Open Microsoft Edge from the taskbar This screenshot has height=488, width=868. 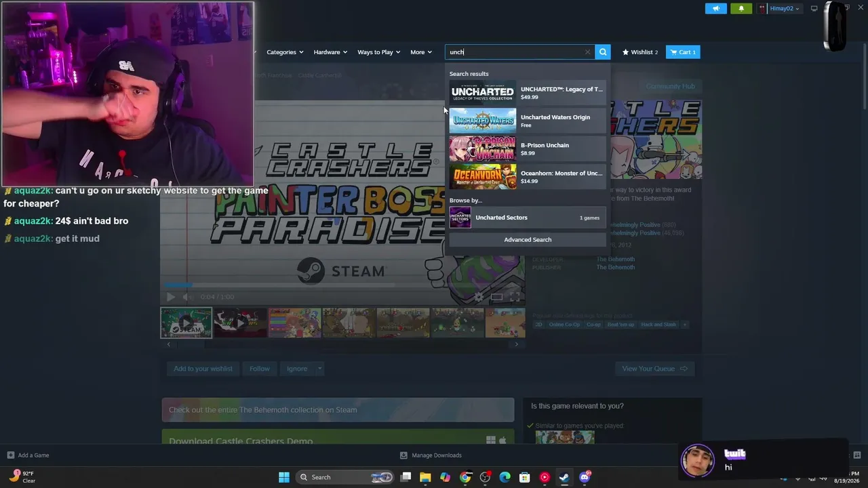coord(505,477)
